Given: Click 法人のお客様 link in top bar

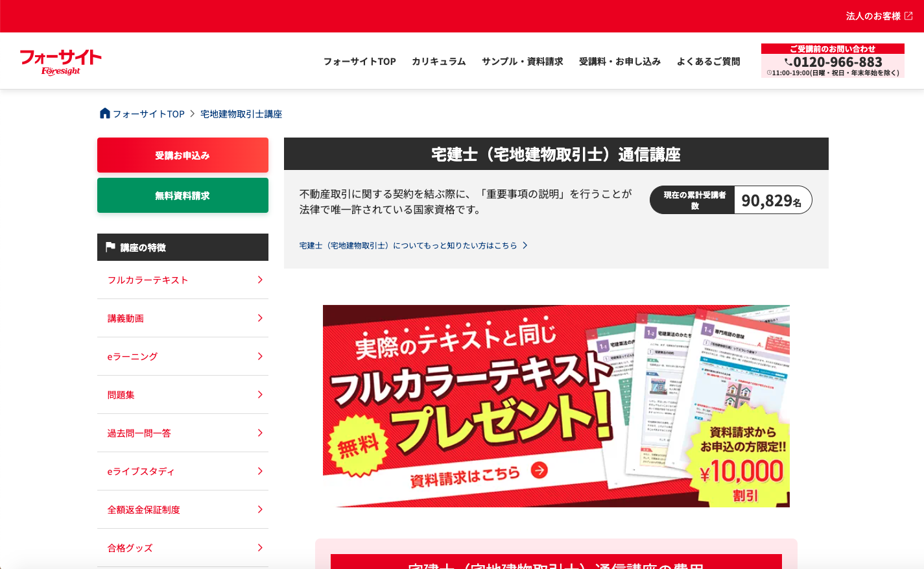Looking at the screenshot, I should tap(873, 16).
